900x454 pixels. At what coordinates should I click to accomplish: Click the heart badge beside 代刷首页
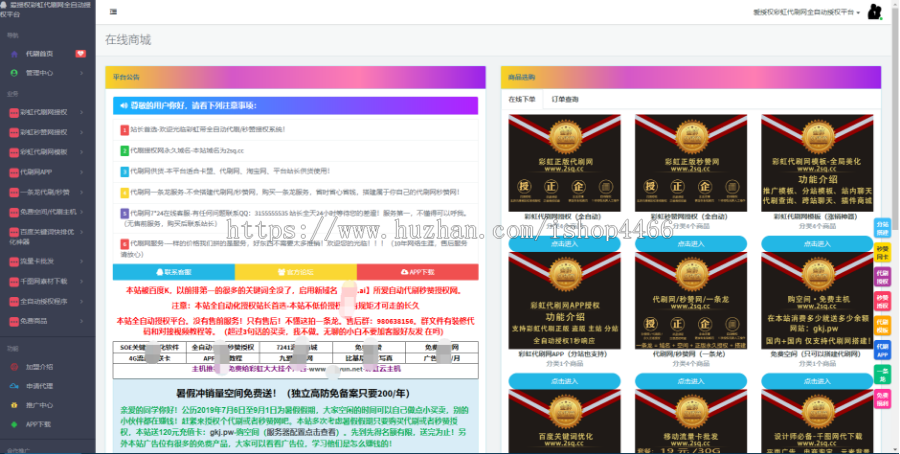[80, 53]
